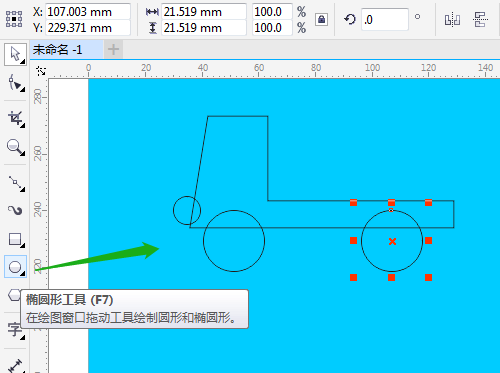500x373 pixels.
Task: Pick the Artistic Media squiggle tool
Action: pos(15,210)
